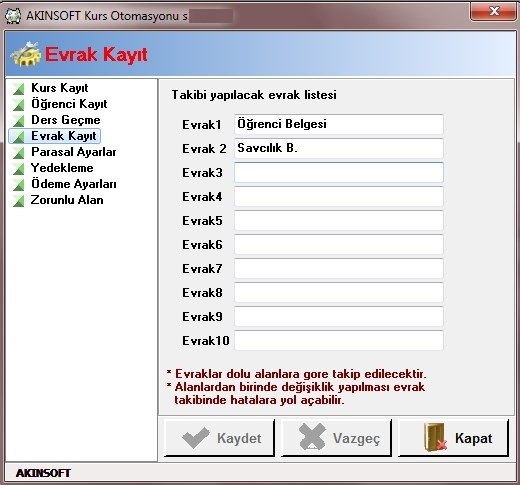Open the Kurs Kayıt settings section
520x485 pixels.
[x=59, y=88]
